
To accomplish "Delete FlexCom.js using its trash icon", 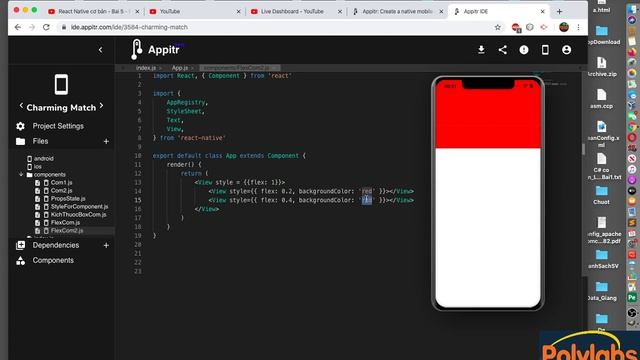I will [46, 222].
